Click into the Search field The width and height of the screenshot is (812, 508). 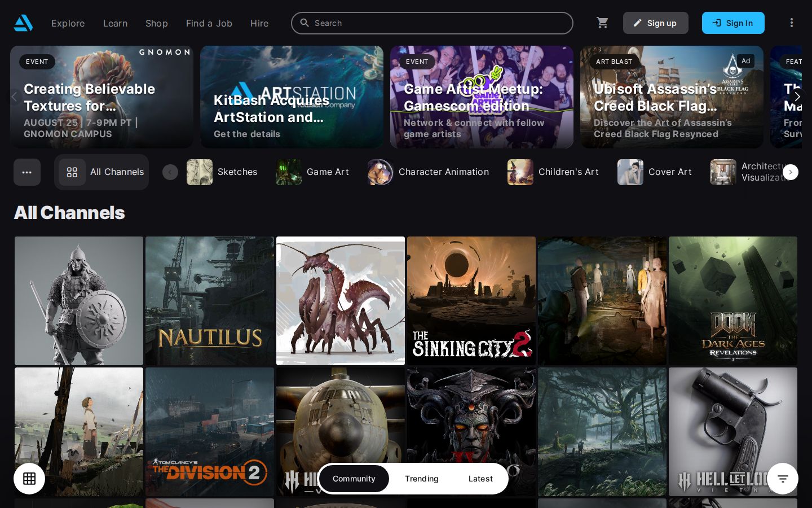(432, 23)
